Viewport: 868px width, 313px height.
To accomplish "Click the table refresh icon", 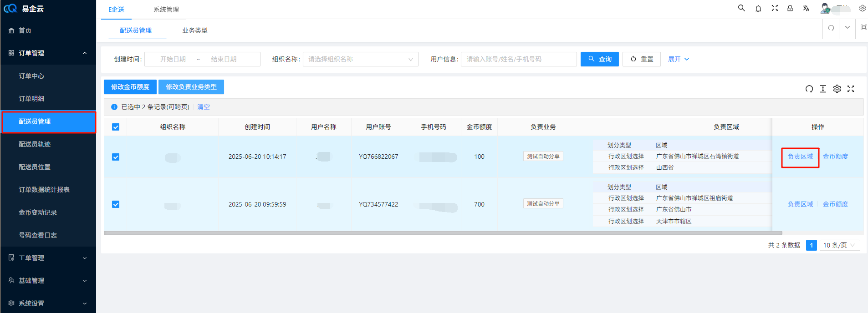I will 809,89.
